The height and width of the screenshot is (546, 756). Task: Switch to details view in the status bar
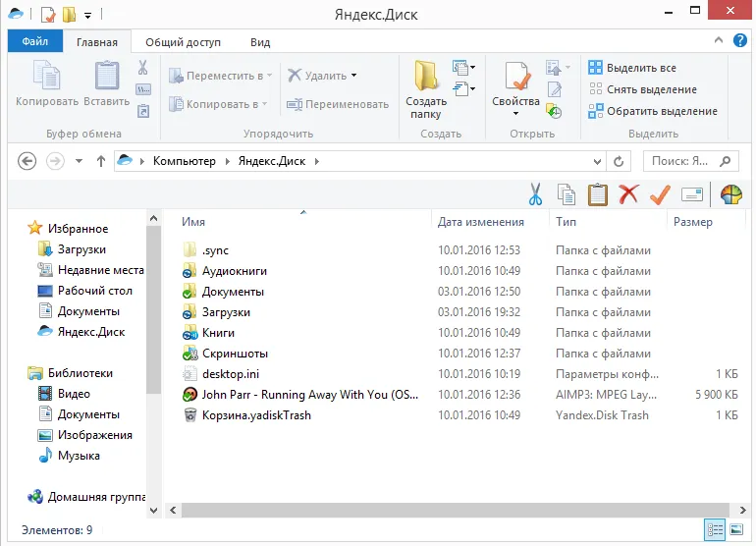coord(715,530)
